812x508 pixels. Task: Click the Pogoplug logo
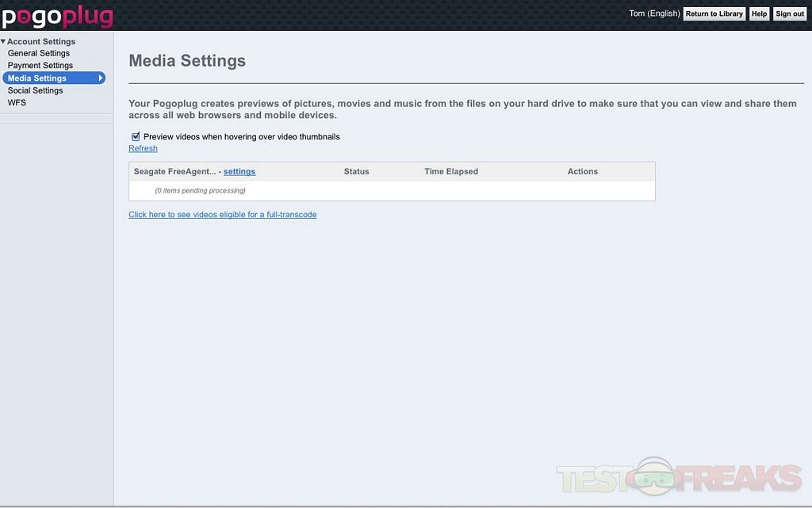click(x=57, y=16)
